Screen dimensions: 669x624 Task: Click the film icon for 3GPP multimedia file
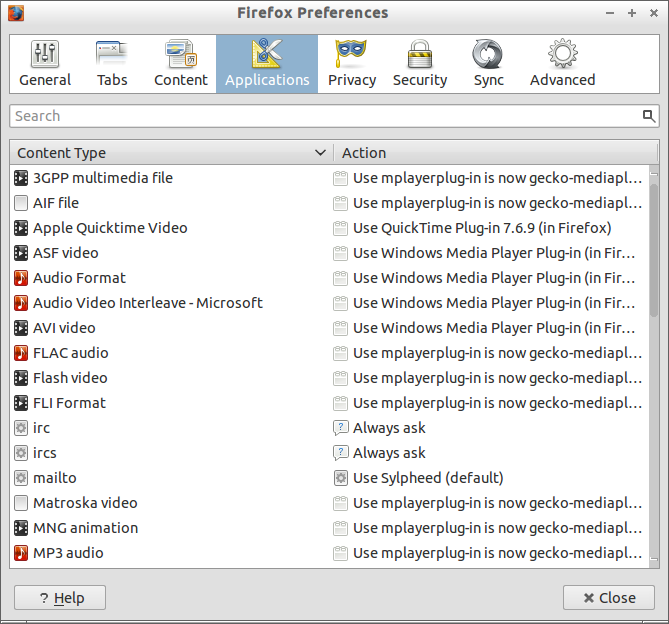coord(21,178)
